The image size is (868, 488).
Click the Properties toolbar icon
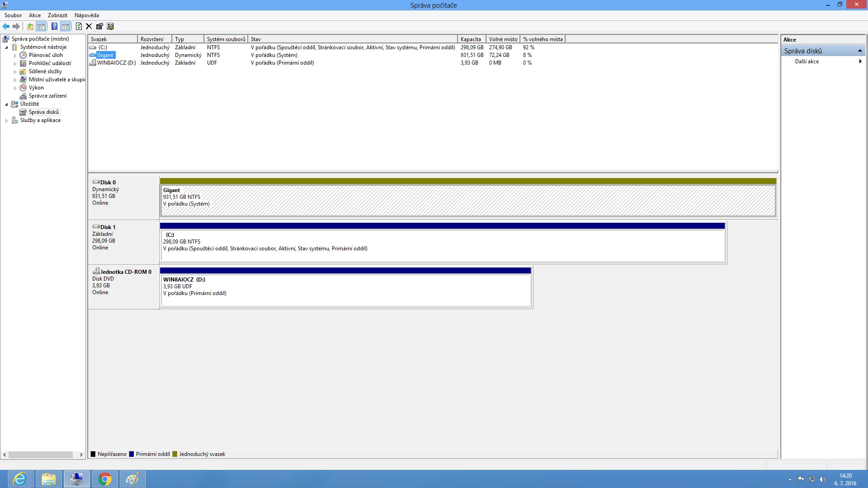pyautogui.click(x=99, y=26)
